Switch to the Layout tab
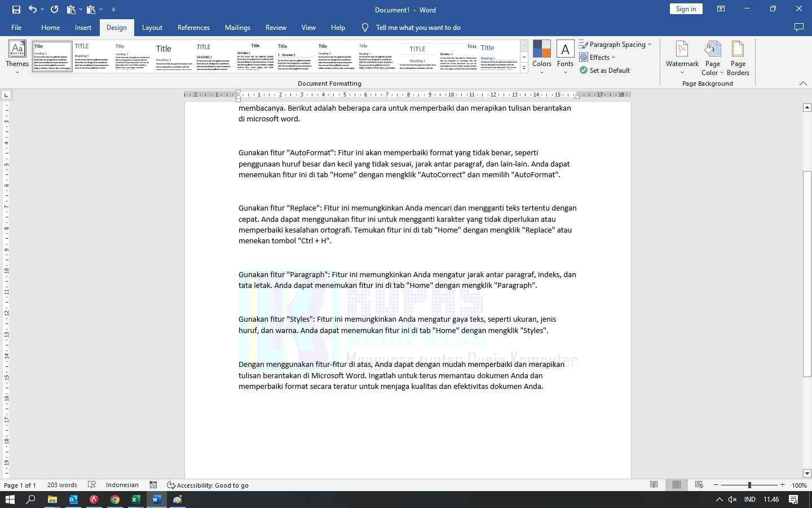The image size is (812, 508). [x=152, y=28]
